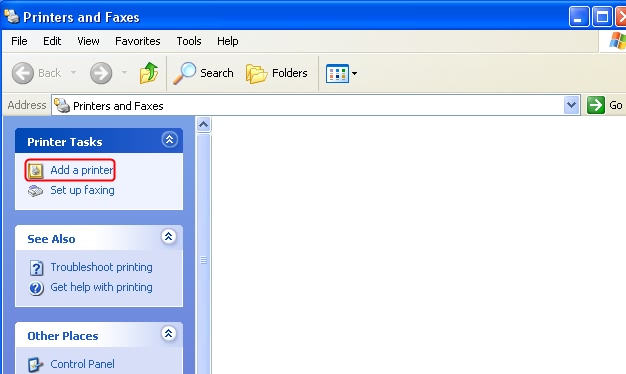Click the Set up faxing icon
This screenshot has height=374, width=626.
click(36, 191)
